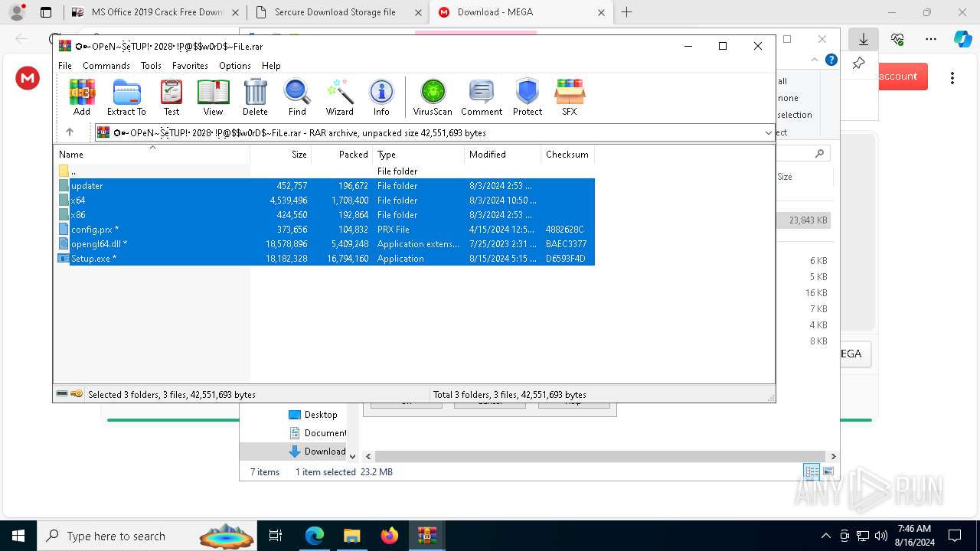Screen dimensions: 980x551
Task: Click the drive icon in WinRAR status bar
Action: [62, 394]
